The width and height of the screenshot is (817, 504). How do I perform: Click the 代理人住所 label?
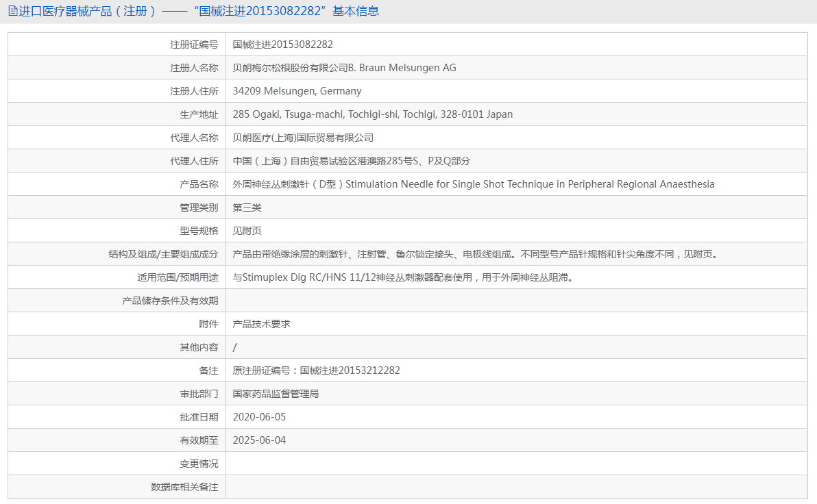coord(194,161)
